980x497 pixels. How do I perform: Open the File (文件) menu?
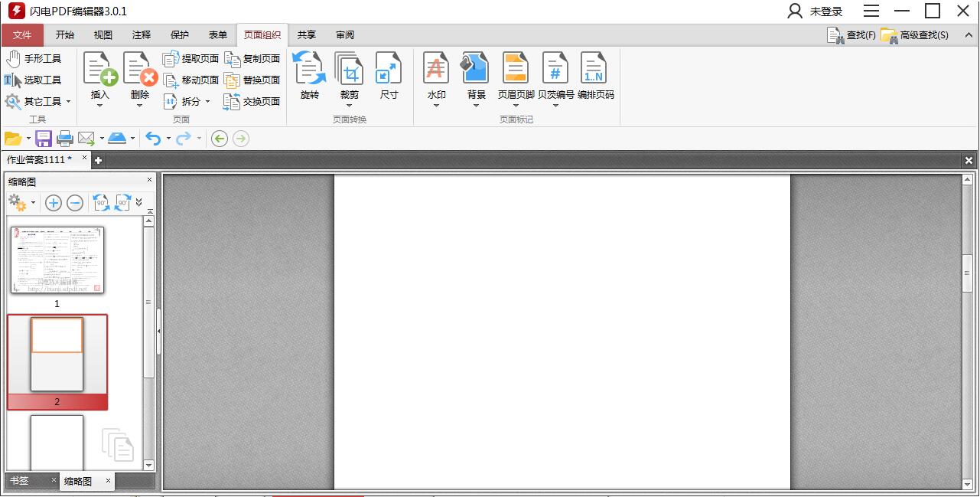coord(22,35)
